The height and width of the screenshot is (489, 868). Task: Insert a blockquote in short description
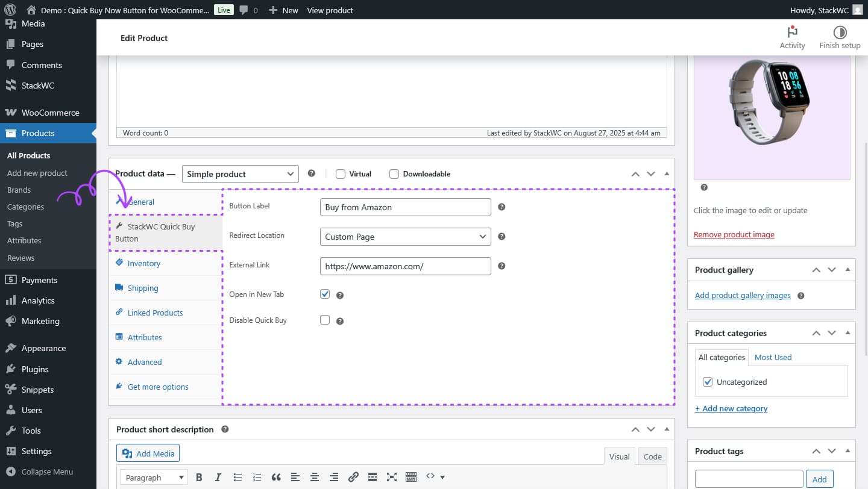click(x=276, y=478)
